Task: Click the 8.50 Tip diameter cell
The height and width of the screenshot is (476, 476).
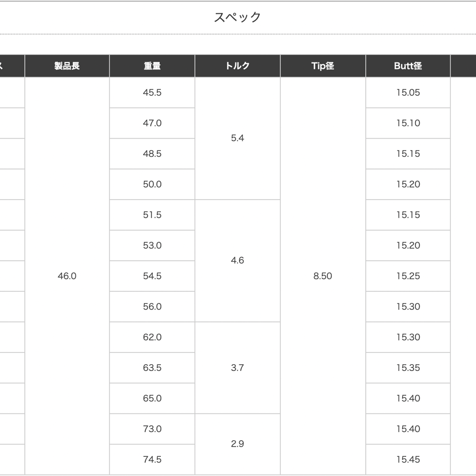Action: coord(323,276)
